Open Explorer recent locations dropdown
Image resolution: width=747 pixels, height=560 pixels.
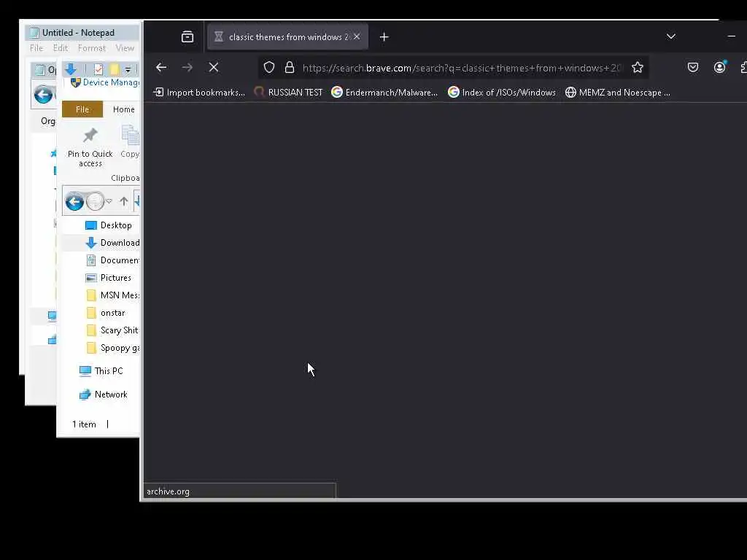109,201
